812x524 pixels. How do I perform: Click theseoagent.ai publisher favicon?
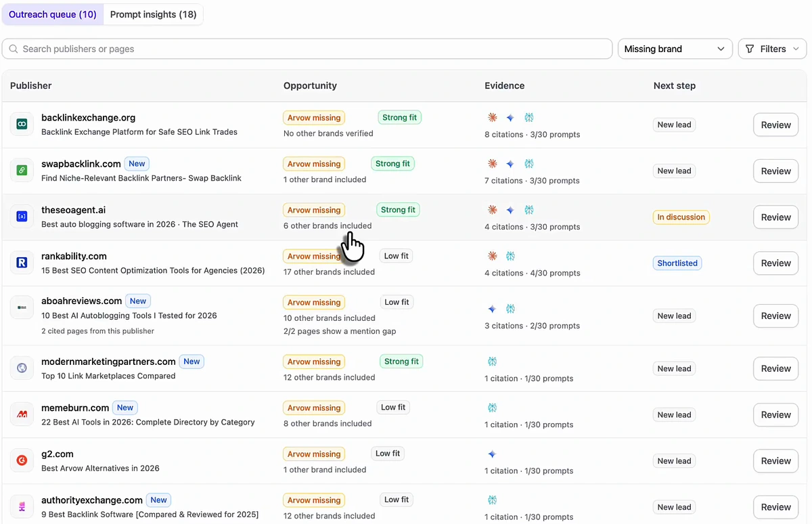click(22, 217)
